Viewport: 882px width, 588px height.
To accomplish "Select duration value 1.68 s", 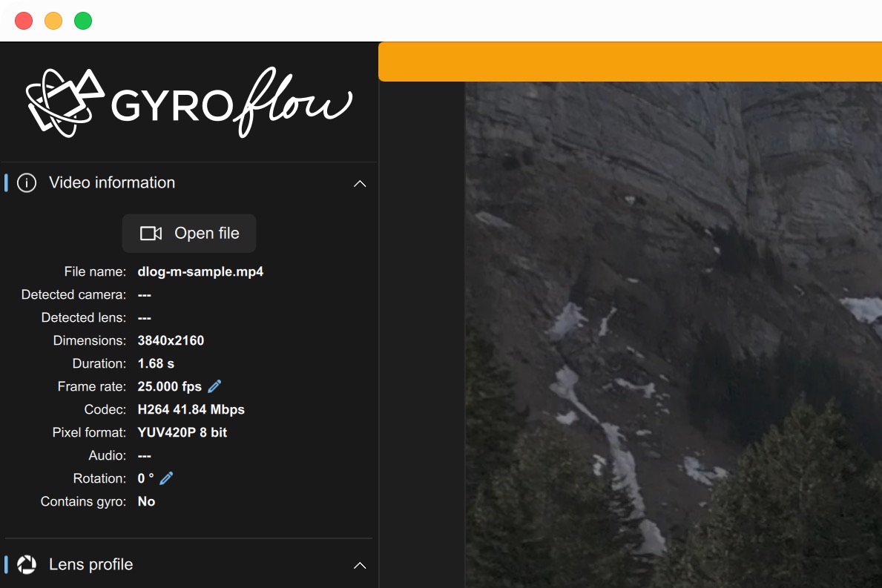I will [156, 364].
